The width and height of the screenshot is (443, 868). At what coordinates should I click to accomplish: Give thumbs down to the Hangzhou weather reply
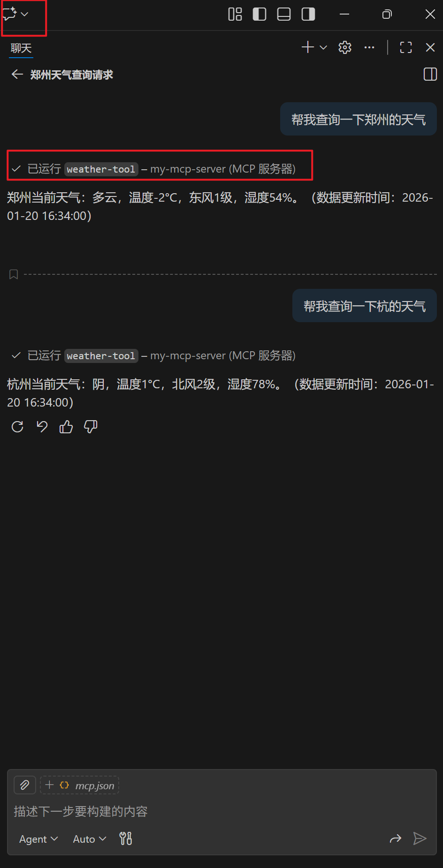91,427
